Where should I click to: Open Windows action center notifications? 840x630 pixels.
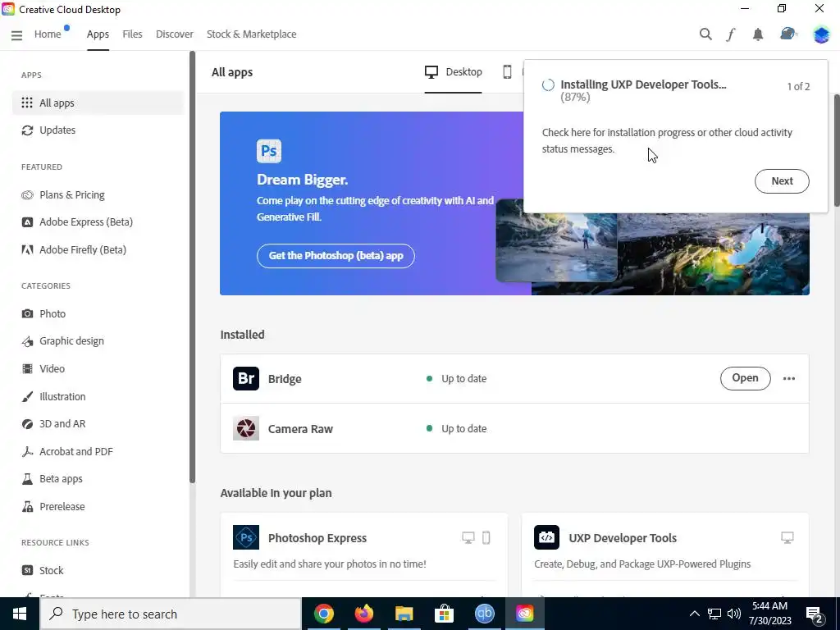(x=815, y=614)
